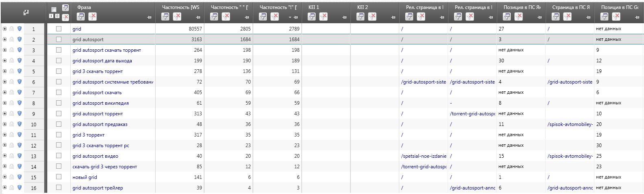This screenshot has width=644, height=194.
Task: Open "/spisok-avtomobiley-" link in row 10
Action: (570, 124)
